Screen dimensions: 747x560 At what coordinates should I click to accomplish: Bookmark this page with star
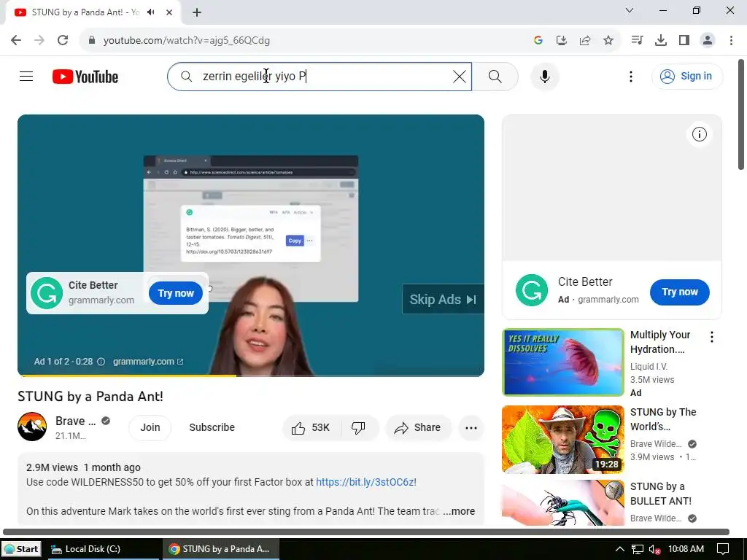coord(608,40)
